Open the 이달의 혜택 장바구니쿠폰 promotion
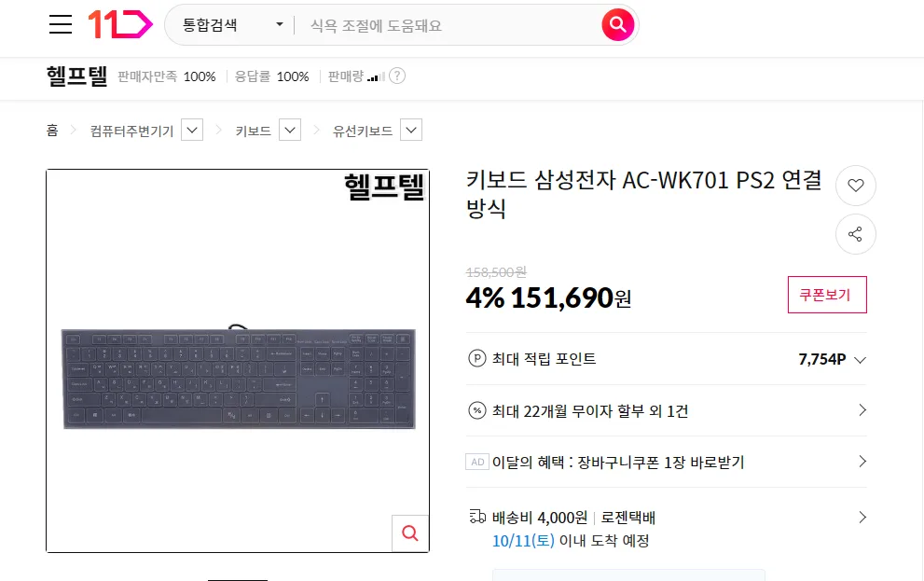This screenshot has height=581, width=924. (x=667, y=462)
